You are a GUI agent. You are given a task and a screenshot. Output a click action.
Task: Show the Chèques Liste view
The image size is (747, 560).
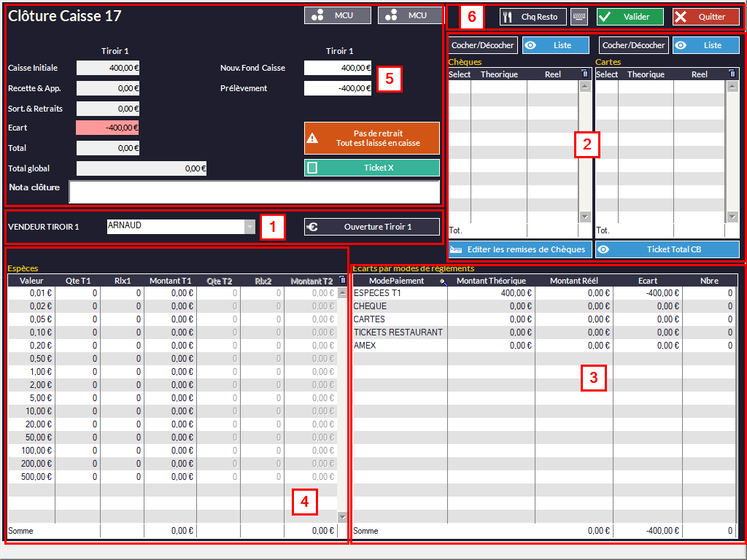555,45
